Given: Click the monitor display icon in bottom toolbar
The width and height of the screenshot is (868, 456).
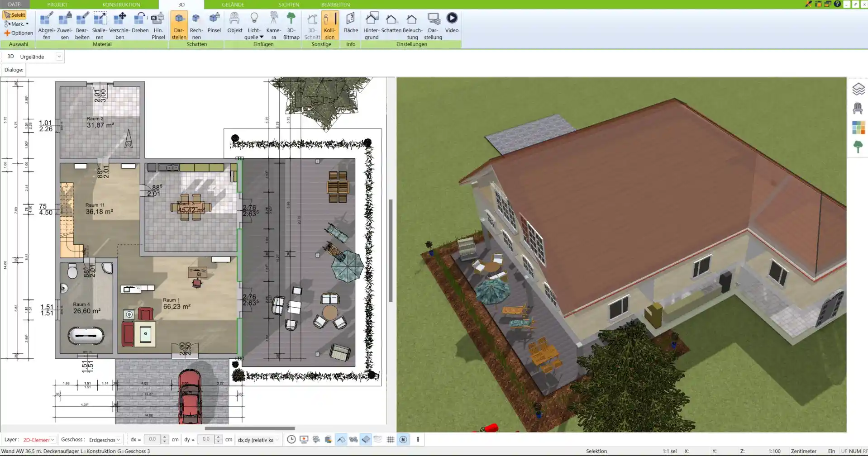Looking at the screenshot, I should pyautogui.click(x=304, y=439).
